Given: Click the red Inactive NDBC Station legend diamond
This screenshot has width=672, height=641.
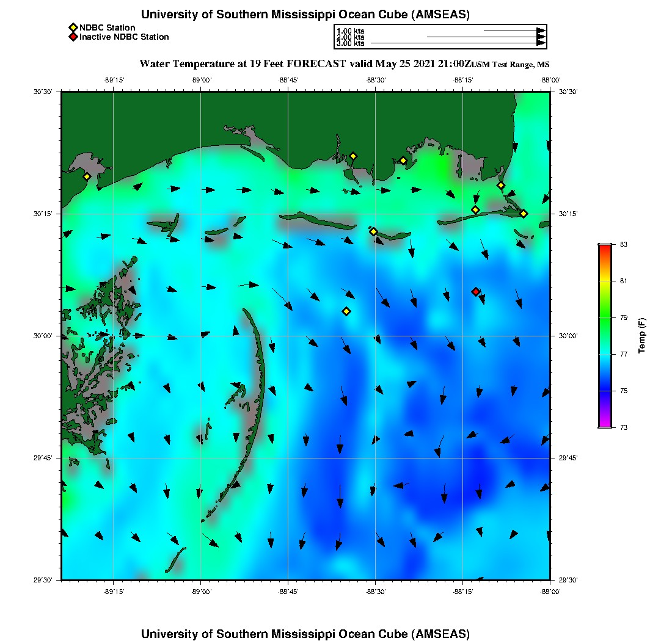Looking at the screenshot, I should pyautogui.click(x=73, y=37).
